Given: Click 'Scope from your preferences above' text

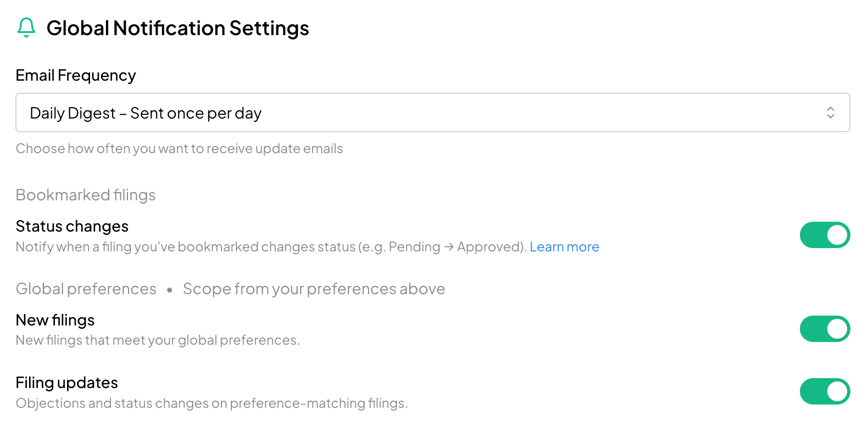Looking at the screenshot, I should (314, 289).
